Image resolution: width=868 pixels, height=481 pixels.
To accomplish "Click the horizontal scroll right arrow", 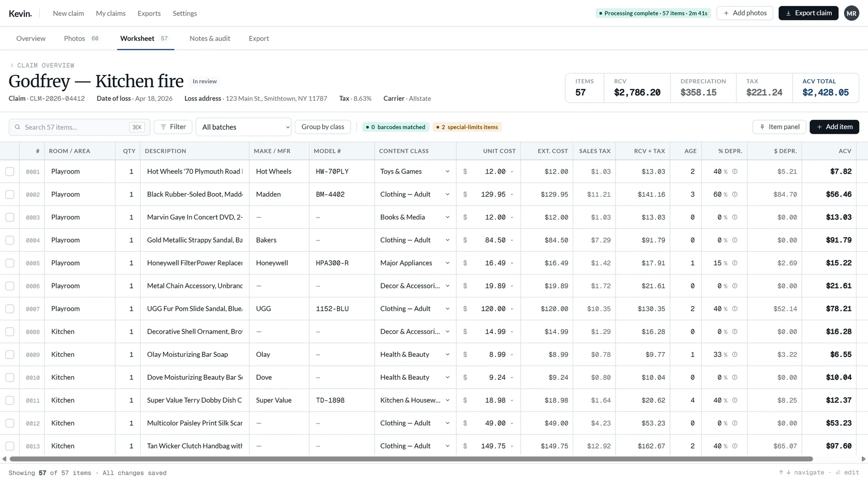I will [864, 459].
